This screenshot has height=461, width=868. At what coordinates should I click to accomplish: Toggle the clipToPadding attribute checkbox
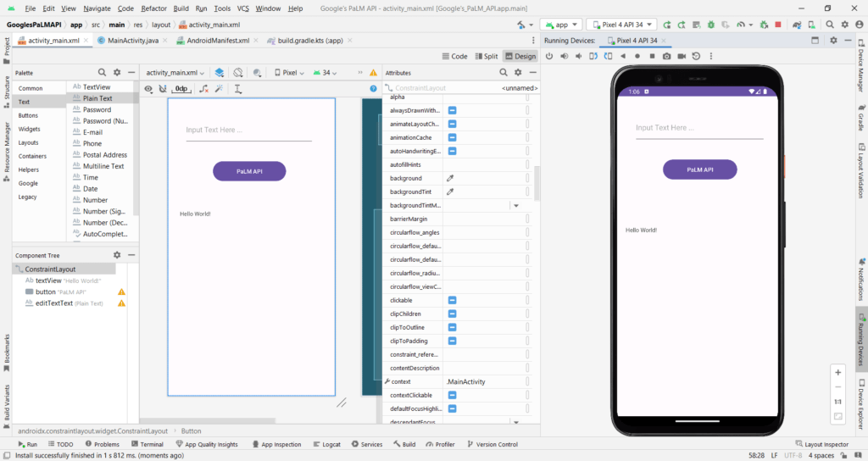tap(453, 341)
